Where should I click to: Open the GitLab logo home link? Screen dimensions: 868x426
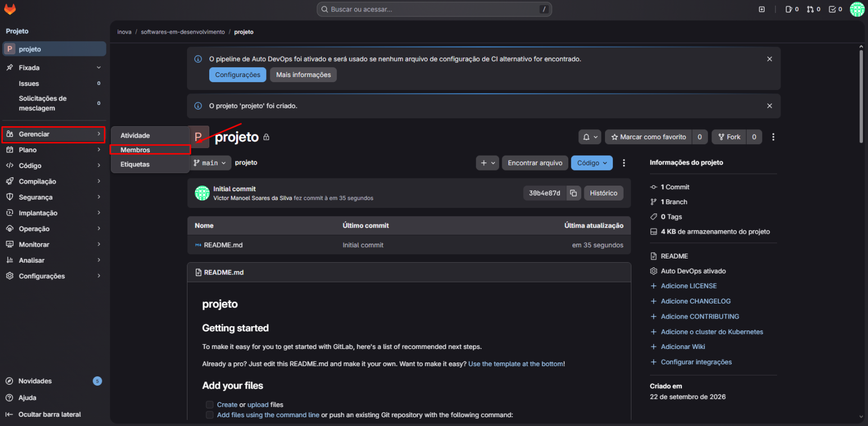(x=10, y=9)
